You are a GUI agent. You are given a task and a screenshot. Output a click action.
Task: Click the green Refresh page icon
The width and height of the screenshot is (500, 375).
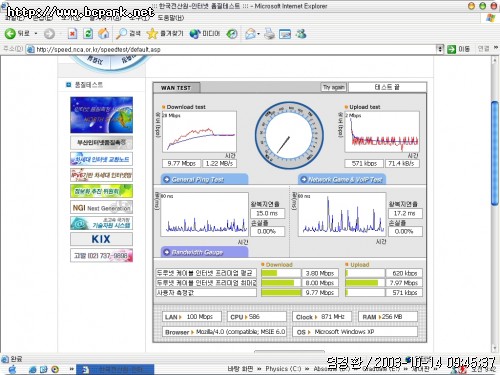88,33
